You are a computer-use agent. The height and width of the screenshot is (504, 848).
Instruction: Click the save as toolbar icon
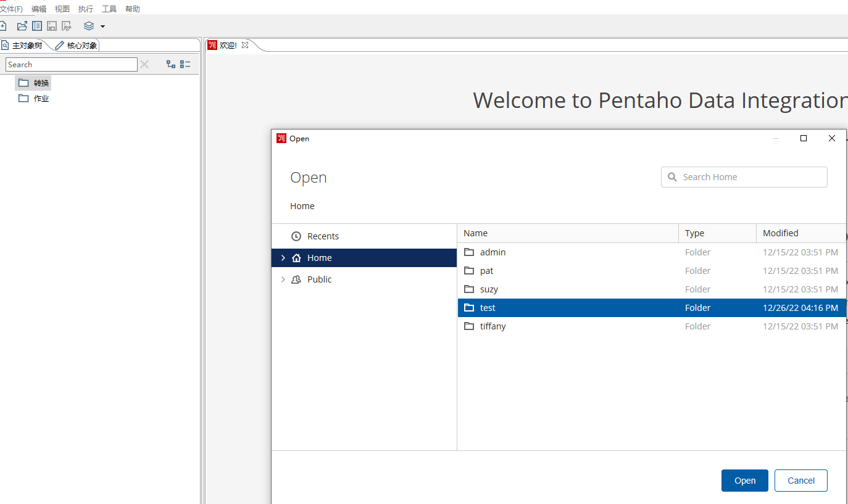(x=67, y=26)
